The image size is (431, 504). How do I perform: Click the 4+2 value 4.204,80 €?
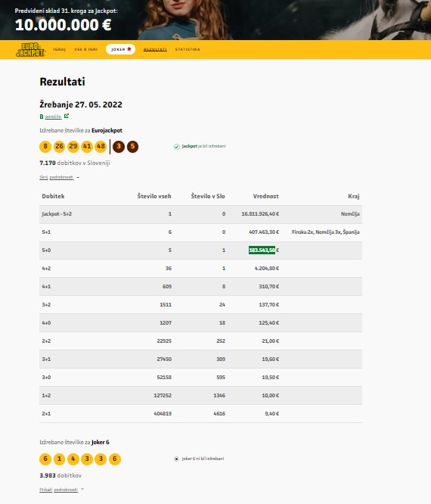267,269
